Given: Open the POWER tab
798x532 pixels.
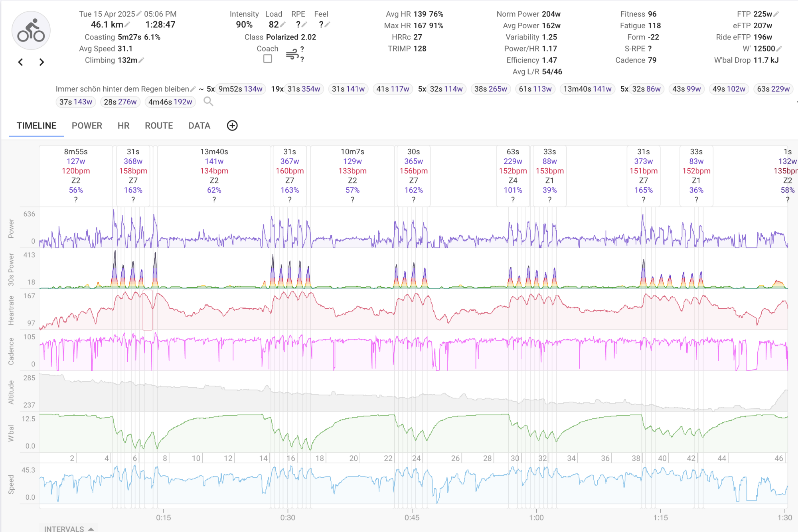Looking at the screenshot, I should point(87,126).
